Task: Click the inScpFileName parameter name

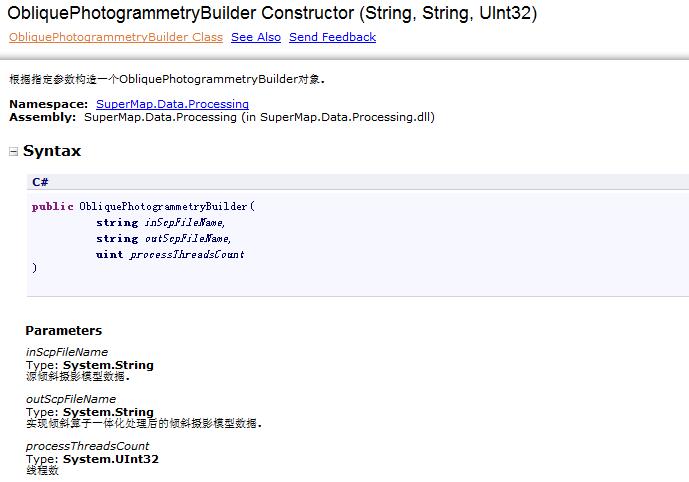Action: point(67,352)
